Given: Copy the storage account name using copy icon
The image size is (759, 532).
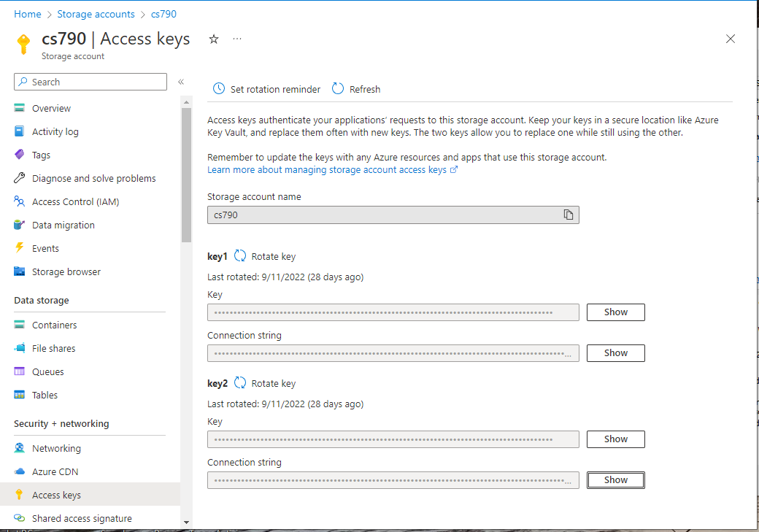Looking at the screenshot, I should 569,214.
